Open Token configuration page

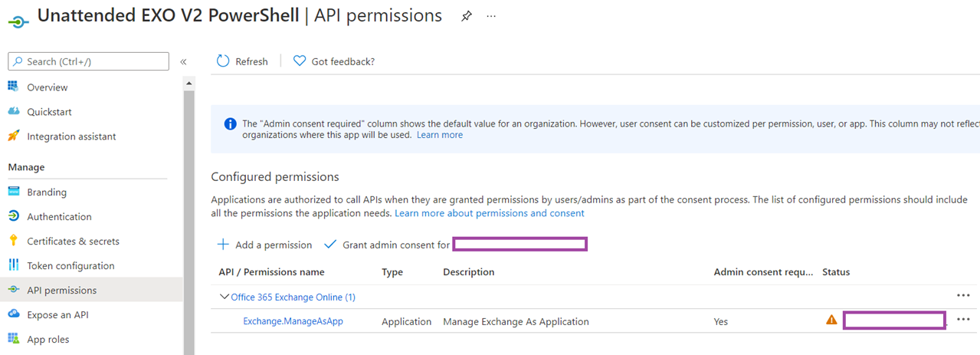tap(70, 266)
